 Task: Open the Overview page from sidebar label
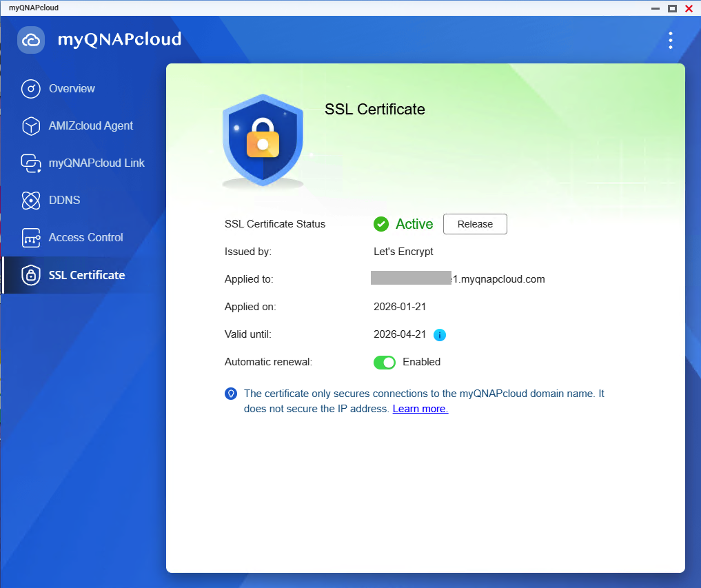(x=72, y=89)
